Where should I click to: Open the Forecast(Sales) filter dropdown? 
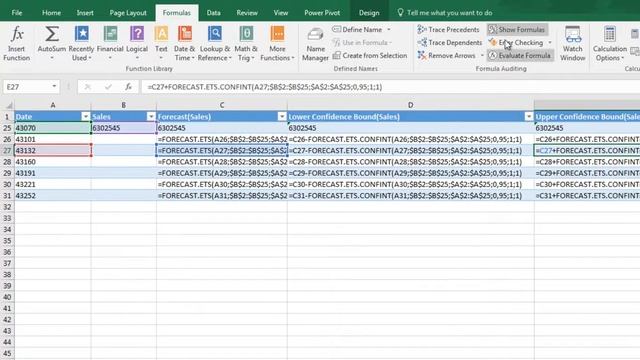[282, 117]
